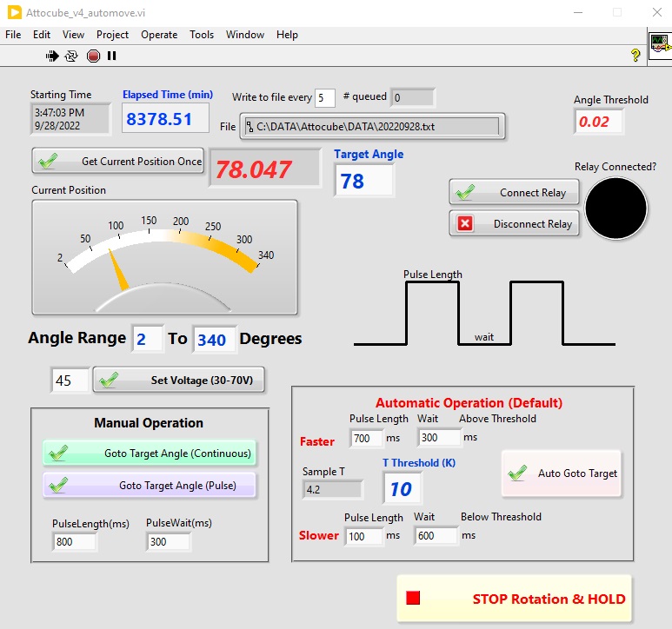672x629 pixels.
Task: Toggle the Connect Relay button
Action: [514, 192]
